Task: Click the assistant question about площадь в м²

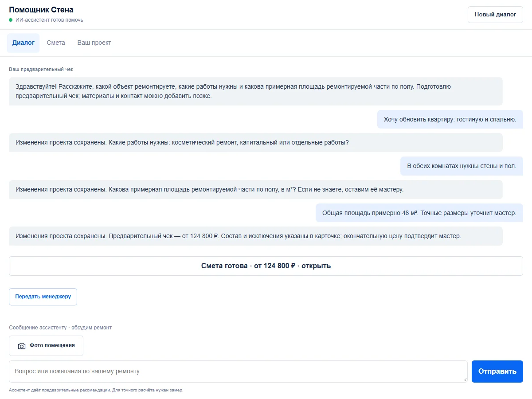Action: [x=256, y=189]
